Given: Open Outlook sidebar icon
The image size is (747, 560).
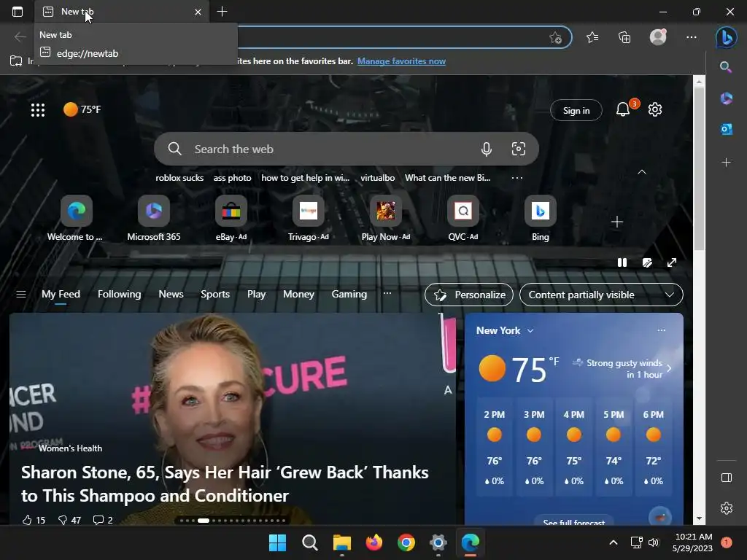Looking at the screenshot, I should click(x=726, y=129).
